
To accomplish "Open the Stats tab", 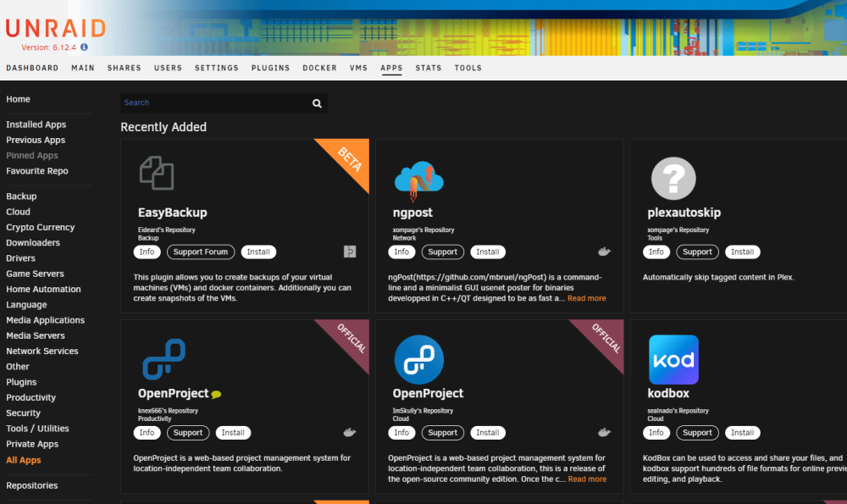I will (x=429, y=68).
